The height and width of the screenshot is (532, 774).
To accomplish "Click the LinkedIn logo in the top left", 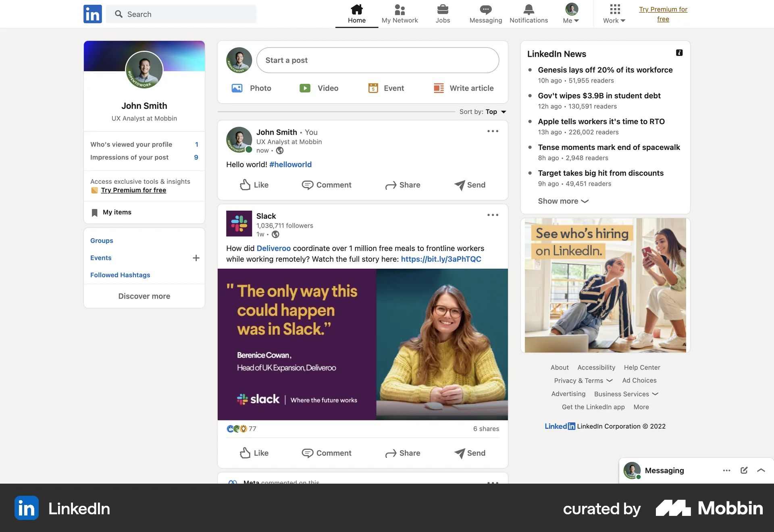I will coord(92,14).
